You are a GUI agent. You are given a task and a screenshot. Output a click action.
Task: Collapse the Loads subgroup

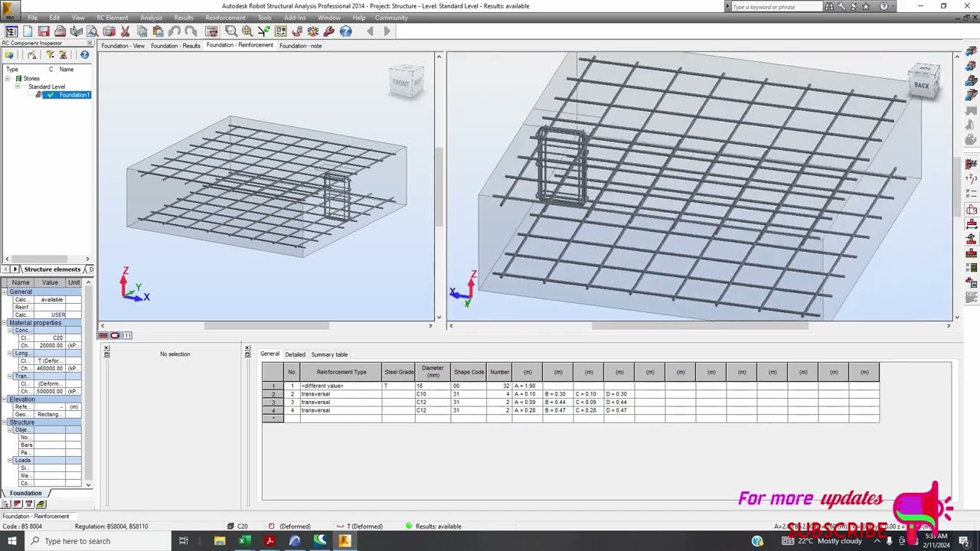point(11,460)
